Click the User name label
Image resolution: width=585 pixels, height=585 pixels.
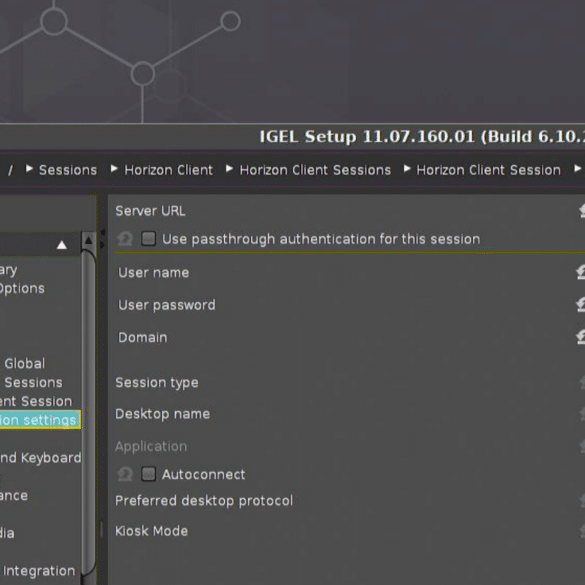pos(154,273)
